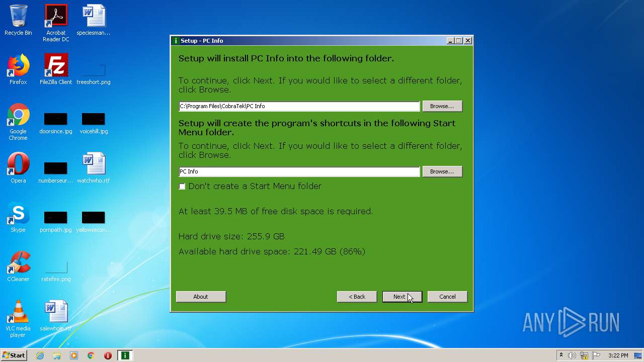This screenshot has width=644, height=362.
Task: Launch Firefox from the desktop
Action: (x=18, y=69)
